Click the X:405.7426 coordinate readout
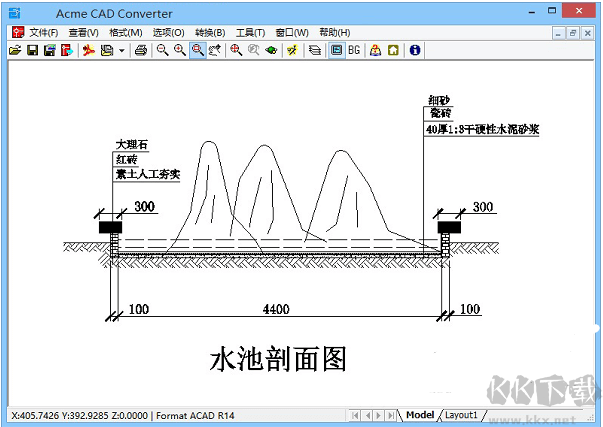Image resolution: width=603 pixels, height=427 pixels. tap(35, 416)
